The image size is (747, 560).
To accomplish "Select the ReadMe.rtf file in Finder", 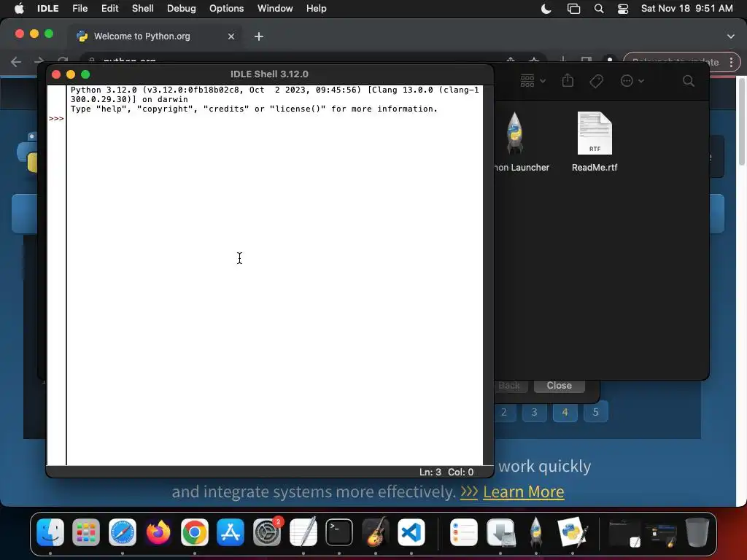I will click(595, 141).
